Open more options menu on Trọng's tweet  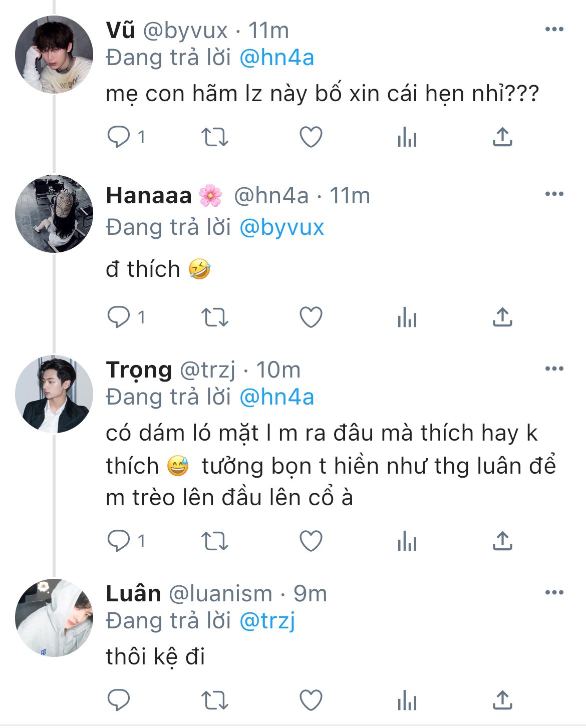pos(554,369)
